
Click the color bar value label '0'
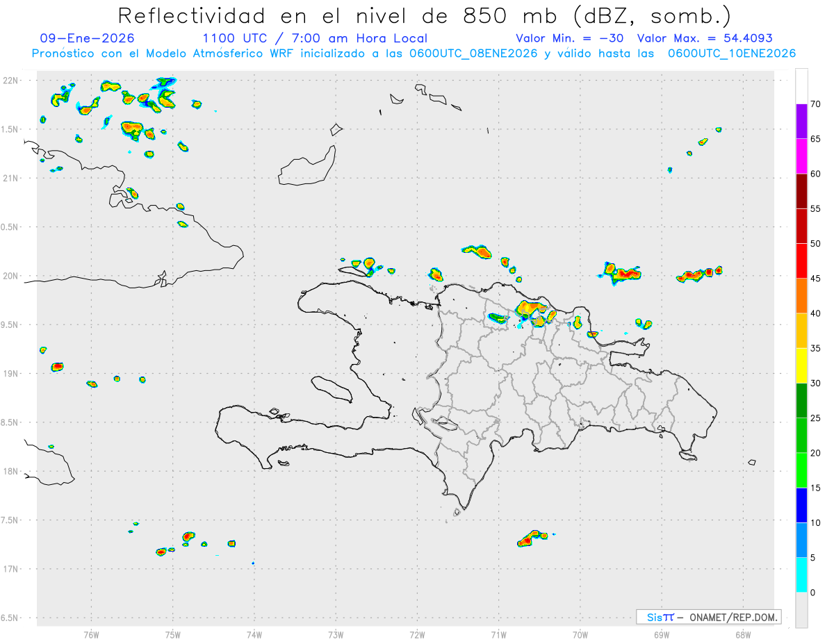click(x=812, y=593)
